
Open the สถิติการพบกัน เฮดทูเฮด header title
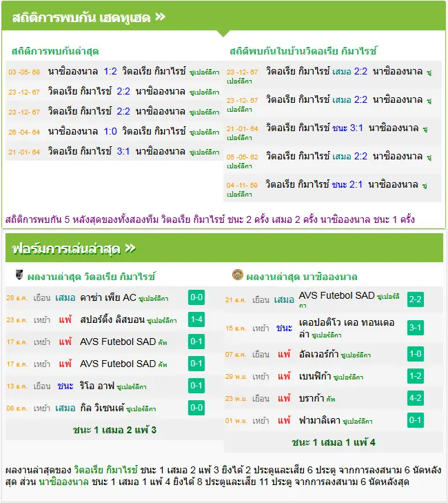click(81, 17)
